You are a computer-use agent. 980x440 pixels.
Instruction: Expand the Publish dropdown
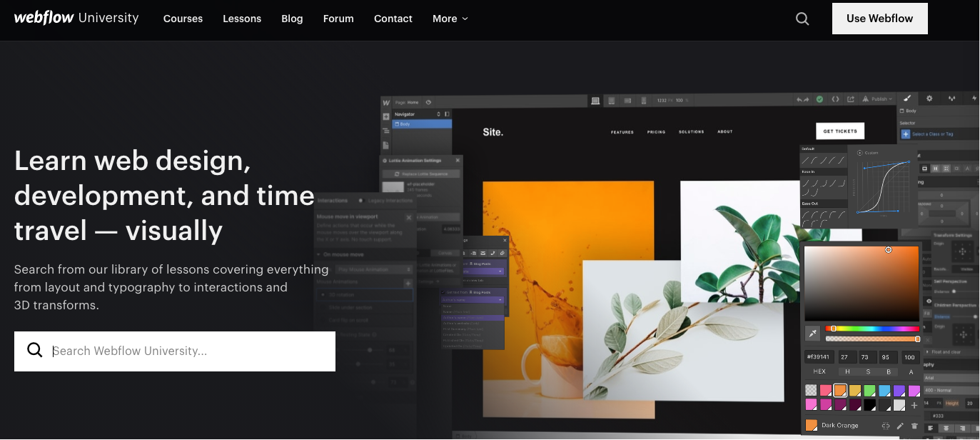[x=878, y=99]
